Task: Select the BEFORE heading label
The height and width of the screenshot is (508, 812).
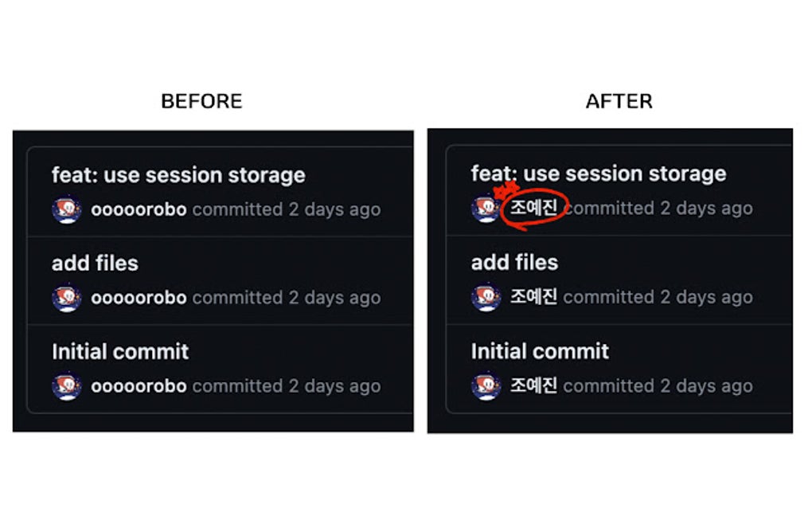Action: [201, 101]
